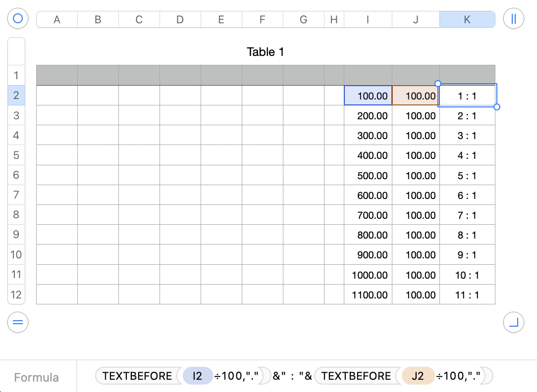Select row 2 header

click(x=16, y=95)
